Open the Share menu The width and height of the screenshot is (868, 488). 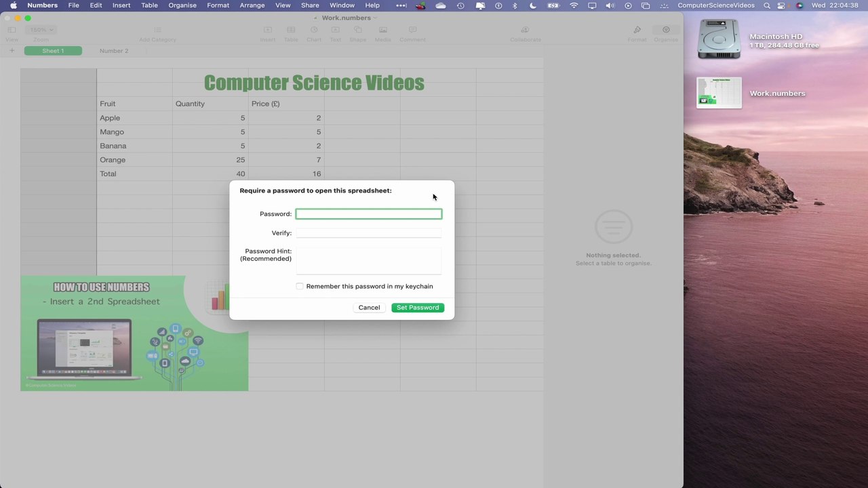pos(310,5)
